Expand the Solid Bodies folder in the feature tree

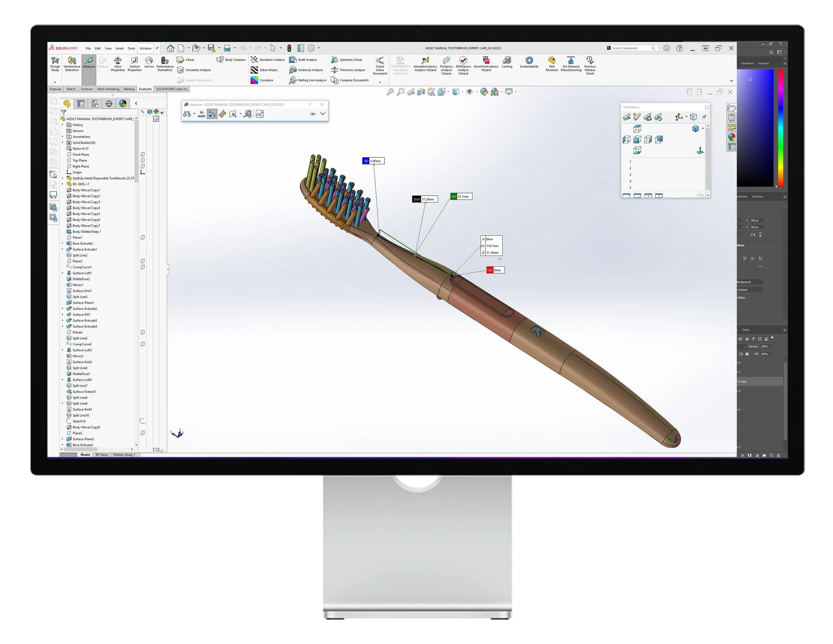[63, 142]
